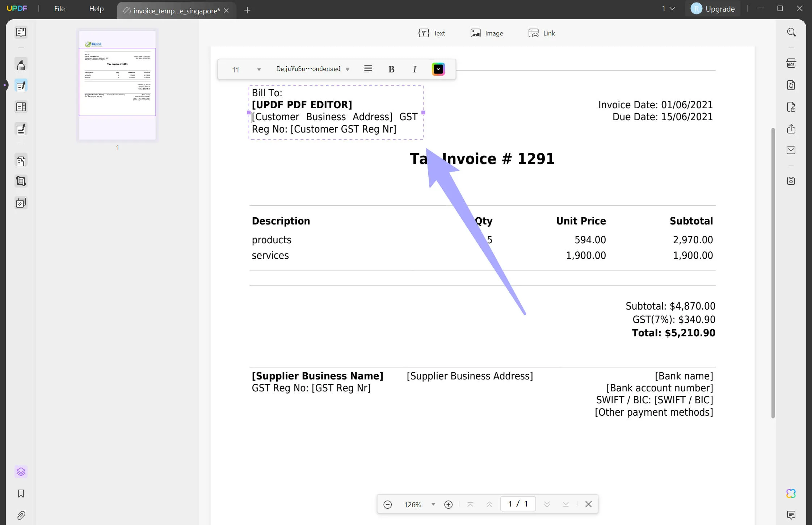Click the UPDF logo in title bar
The width and height of the screenshot is (812, 525).
(17, 8)
